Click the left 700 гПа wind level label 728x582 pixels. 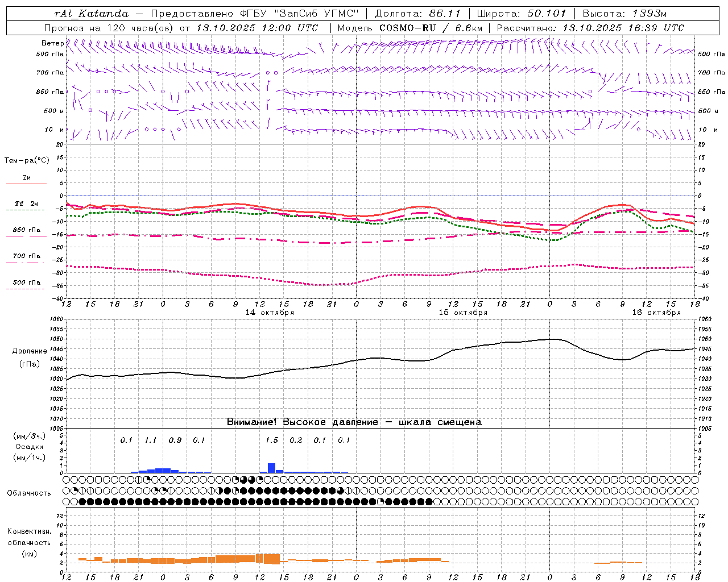50,73
